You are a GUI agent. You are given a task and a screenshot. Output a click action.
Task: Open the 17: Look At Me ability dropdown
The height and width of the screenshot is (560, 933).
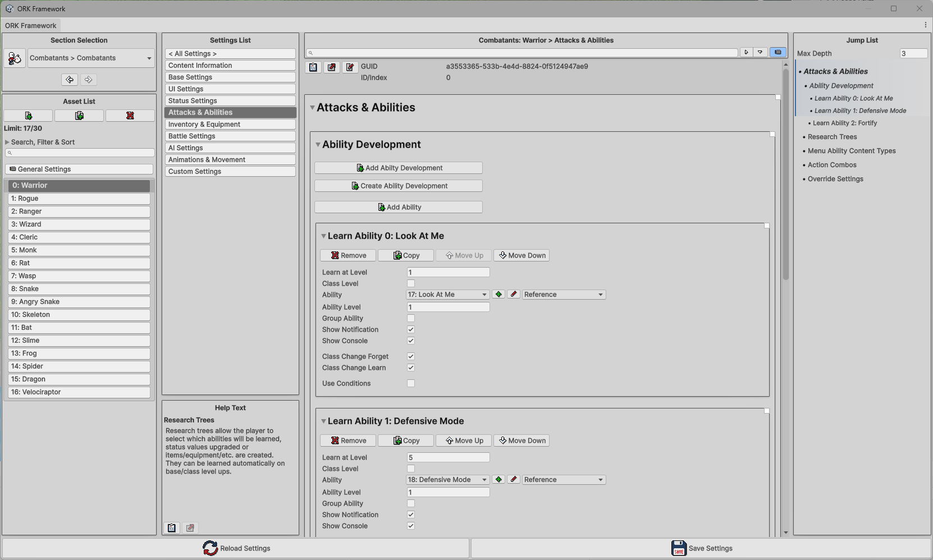447,295
